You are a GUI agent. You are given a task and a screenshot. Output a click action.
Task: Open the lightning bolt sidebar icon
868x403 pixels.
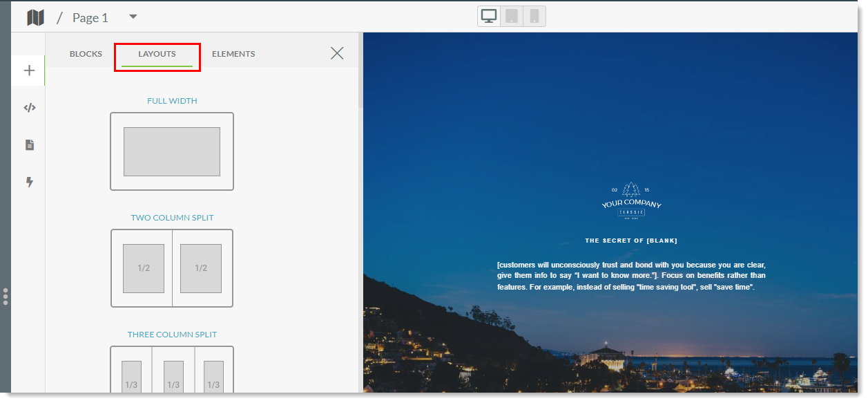coord(29,182)
